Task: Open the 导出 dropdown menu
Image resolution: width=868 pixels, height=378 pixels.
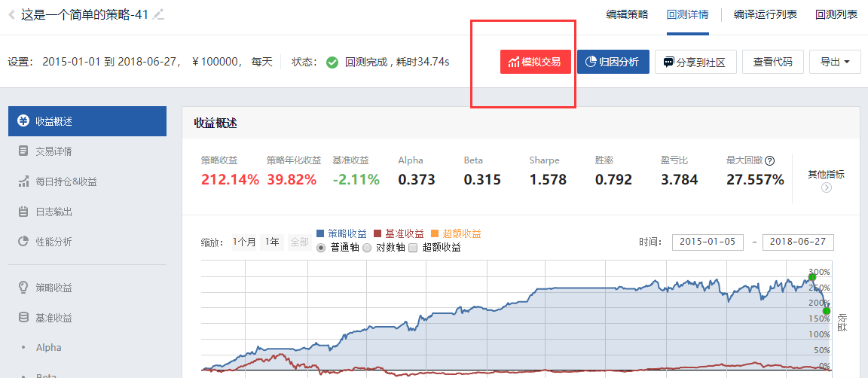Action: pos(835,62)
